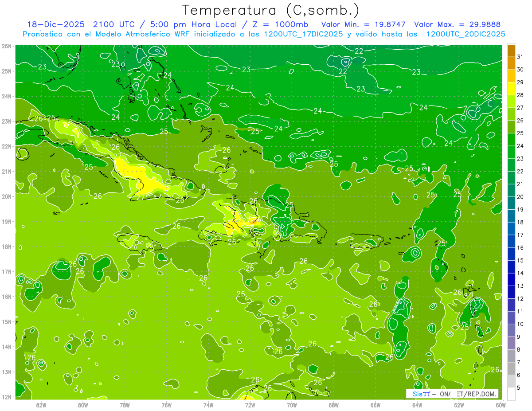Click the '64W' longitude axis label
The height and width of the screenshot is (411, 532).
[x=417, y=405]
